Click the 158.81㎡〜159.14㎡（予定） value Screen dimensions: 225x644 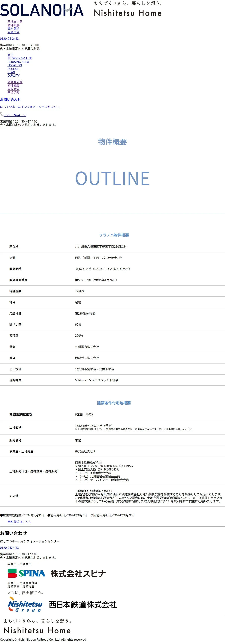[94, 426]
